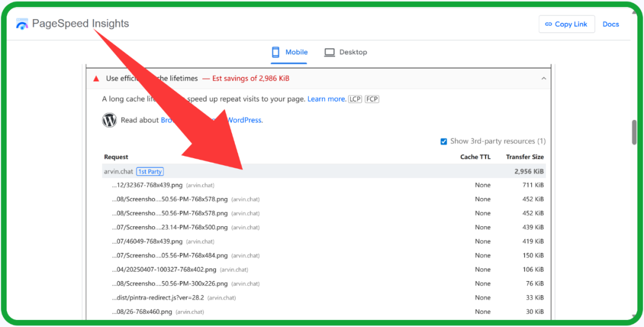644x327 pixels.
Task: Click the WordPress logo icon
Action: pos(109,120)
